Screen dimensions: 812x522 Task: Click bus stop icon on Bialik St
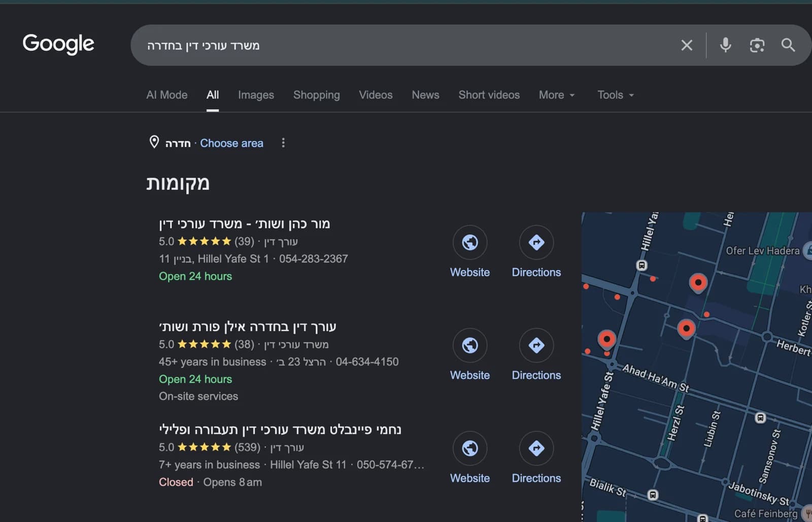click(x=653, y=494)
